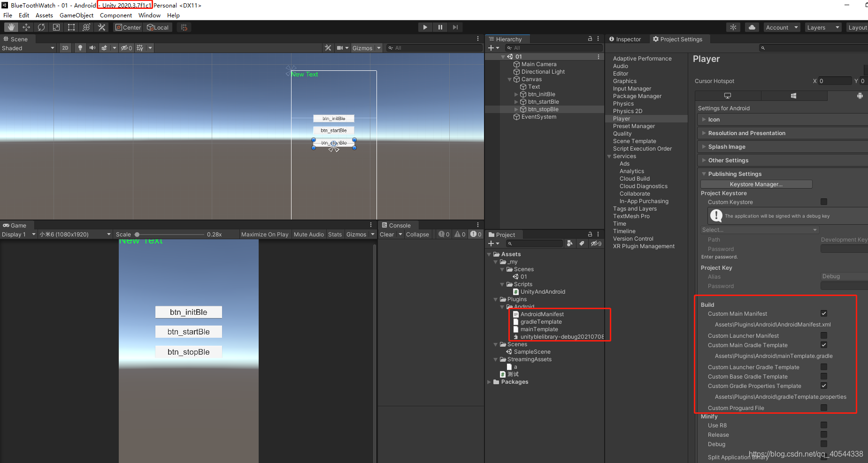Select the Rotate tool

coord(41,27)
